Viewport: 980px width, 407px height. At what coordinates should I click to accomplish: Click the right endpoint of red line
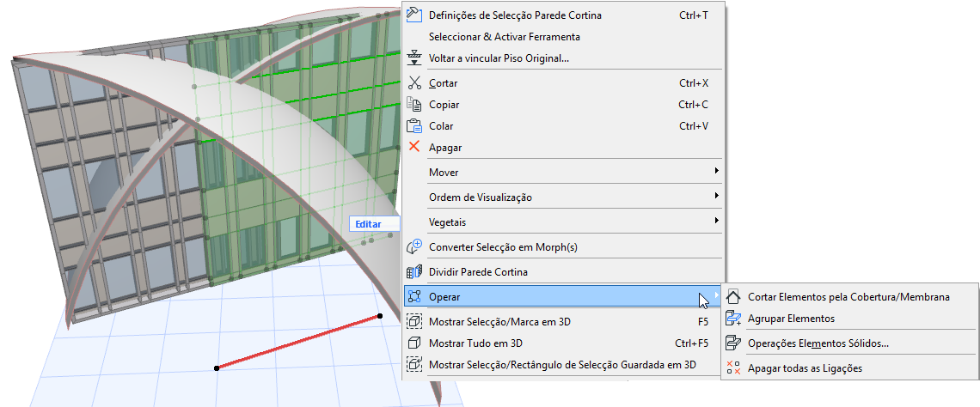pos(379,316)
